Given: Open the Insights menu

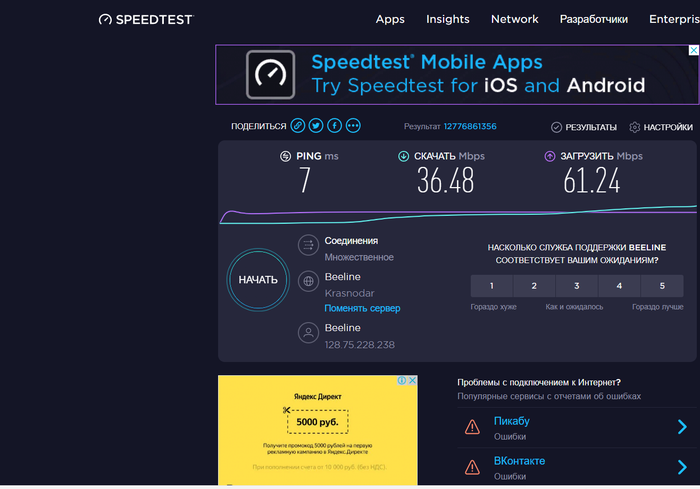Looking at the screenshot, I should [448, 19].
